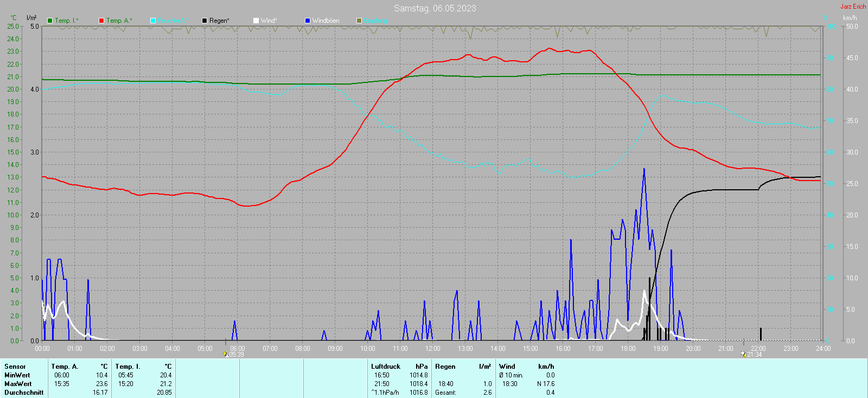Click the "Ø 10 min." wind label
The height and width of the screenshot is (398, 868).
click(x=512, y=375)
